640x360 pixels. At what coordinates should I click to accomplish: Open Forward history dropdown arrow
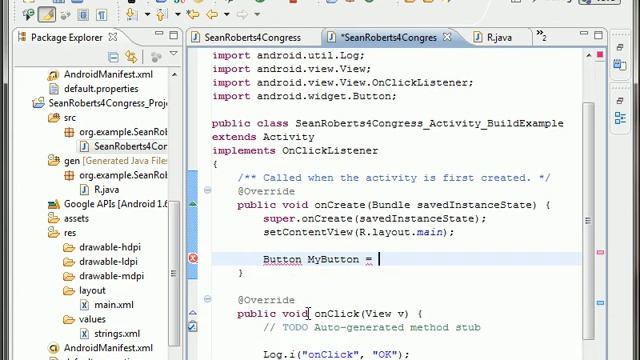coord(257,15)
